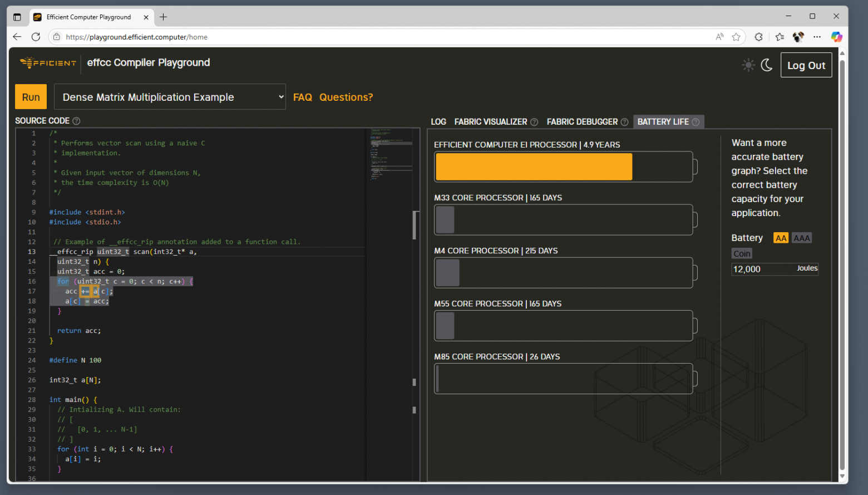The width and height of the screenshot is (868, 495).
Task: Open browser Settings and more menu
Action: 817,37
